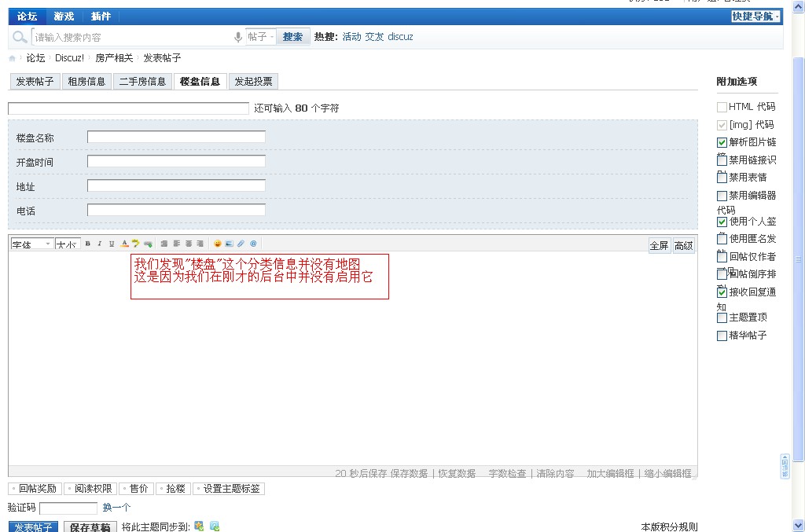Viewport: 805px width, 532px height.
Task: Expand the 设置主题标签 option
Action: [x=229, y=489]
